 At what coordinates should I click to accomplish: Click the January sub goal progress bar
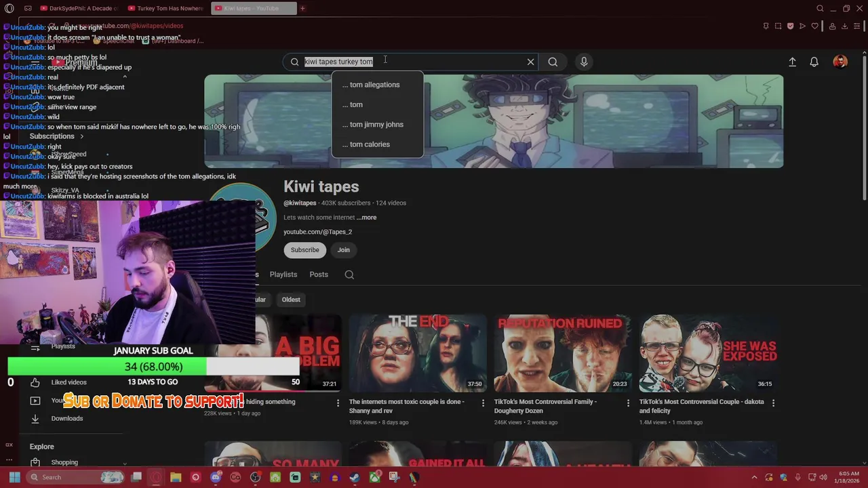pyautogui.click(x=153, y=367)
